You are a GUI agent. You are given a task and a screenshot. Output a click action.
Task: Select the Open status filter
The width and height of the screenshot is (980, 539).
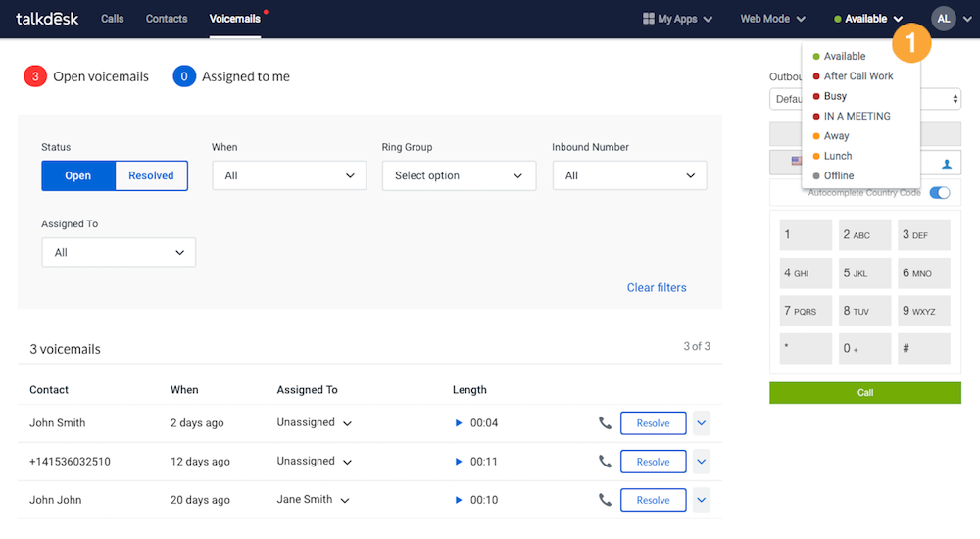pos(78,175)
